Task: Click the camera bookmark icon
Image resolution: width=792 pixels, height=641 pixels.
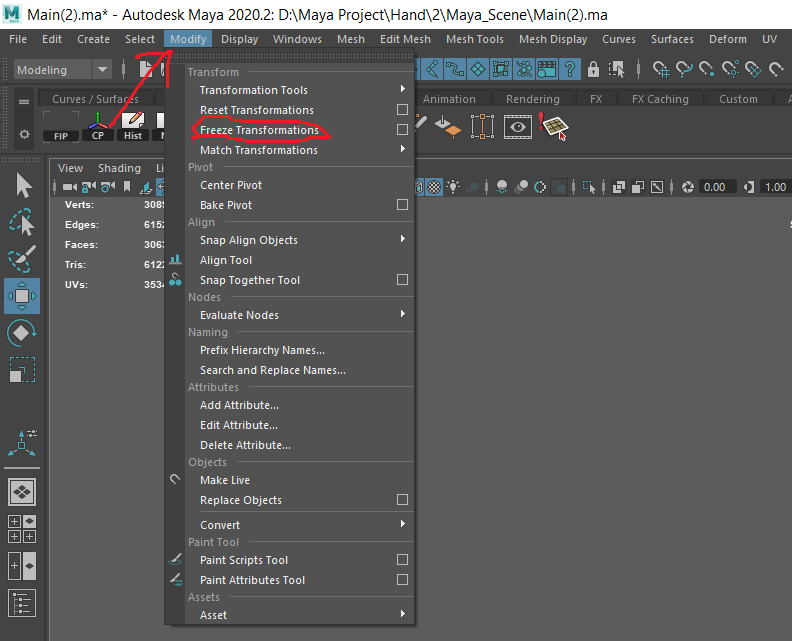Action: (127, 187)
